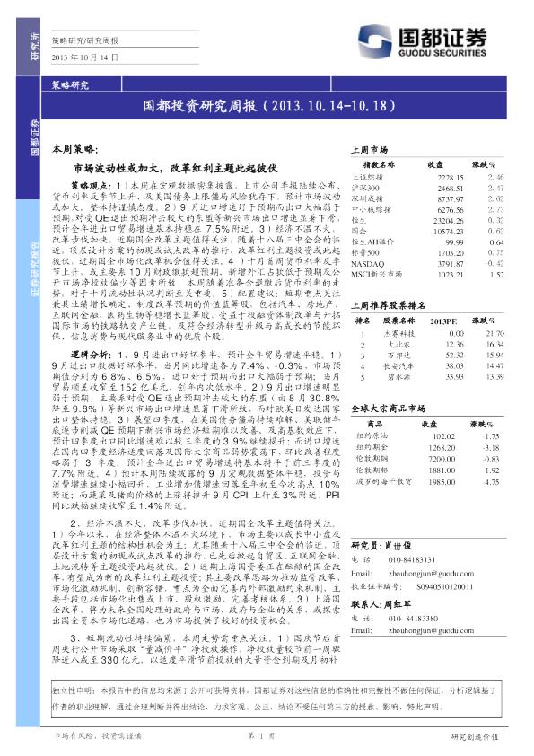Click the 上周推荐股票排名 heading
534x756 pixels.
(x=388, y=305)
